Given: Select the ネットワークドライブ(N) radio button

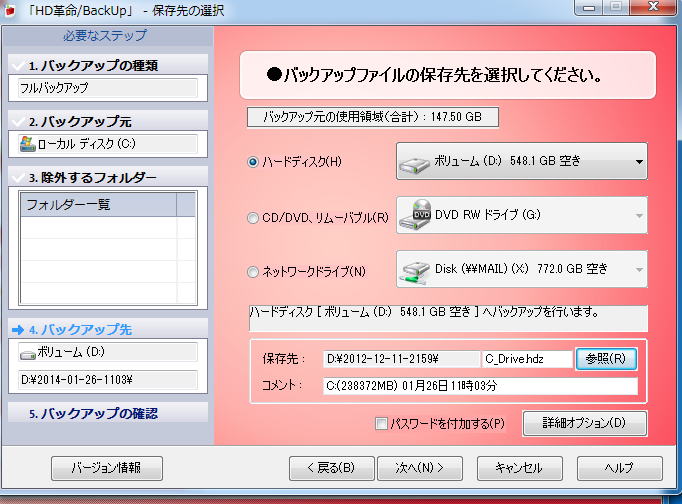Looking at the screenshot, I should [252, 270].
